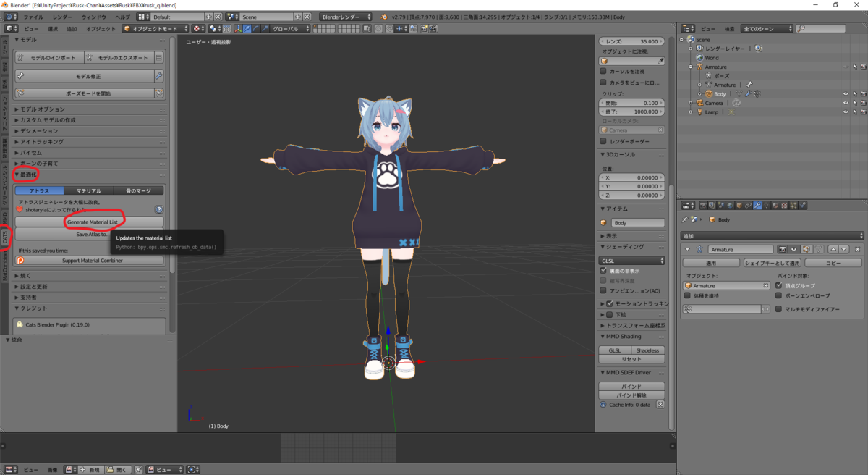This screenshot has width=868, height=475.
Task: Click the Lamp object icon in outliner
Action: 699,112
